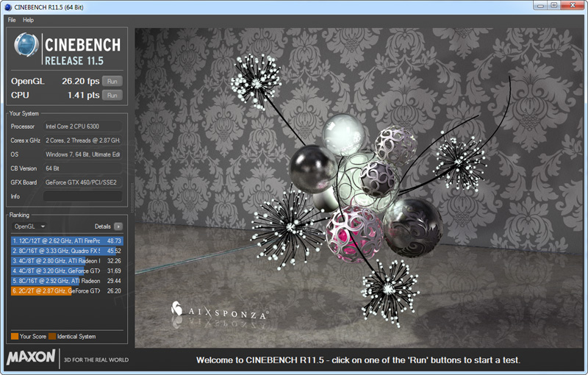Close the Cinebench window

[x=573, y=6]
